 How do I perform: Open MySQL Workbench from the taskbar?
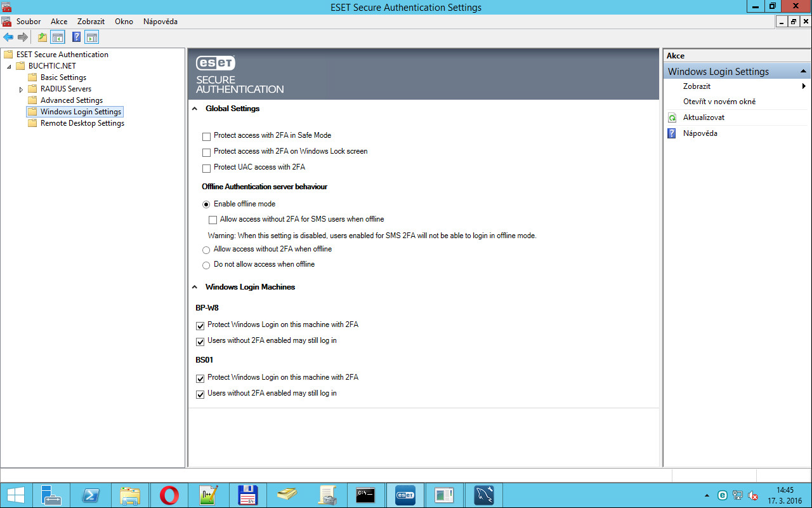point(484,495)
